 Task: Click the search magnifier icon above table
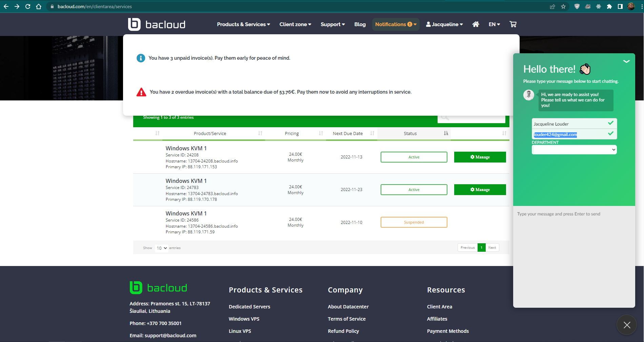pos(445,117)
